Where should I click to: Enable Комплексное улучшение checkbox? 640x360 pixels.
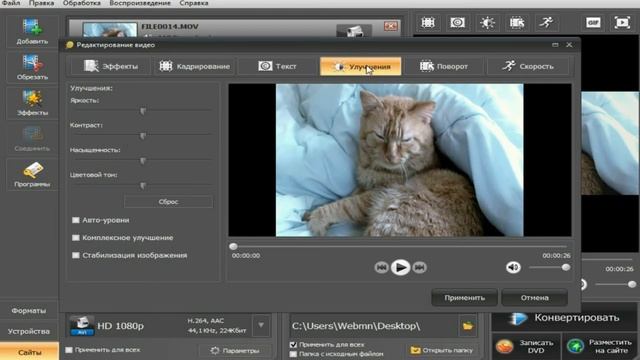click(76, 238)
